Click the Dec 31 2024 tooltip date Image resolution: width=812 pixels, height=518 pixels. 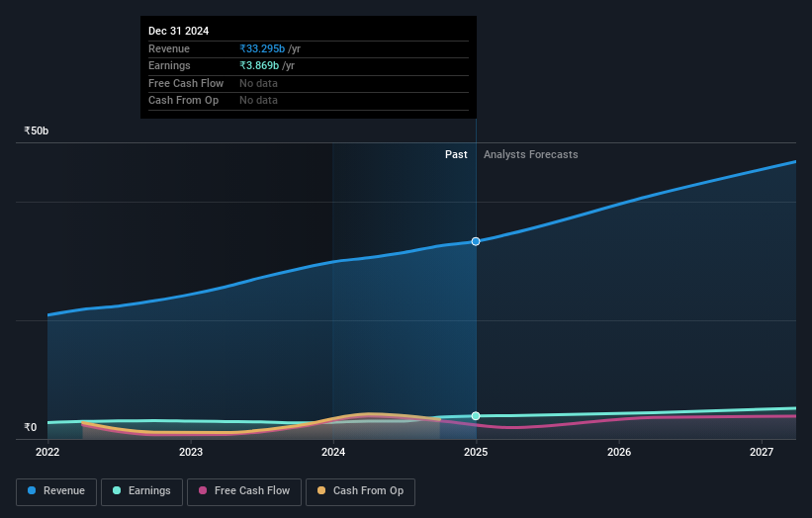click(x=179, y=31)
